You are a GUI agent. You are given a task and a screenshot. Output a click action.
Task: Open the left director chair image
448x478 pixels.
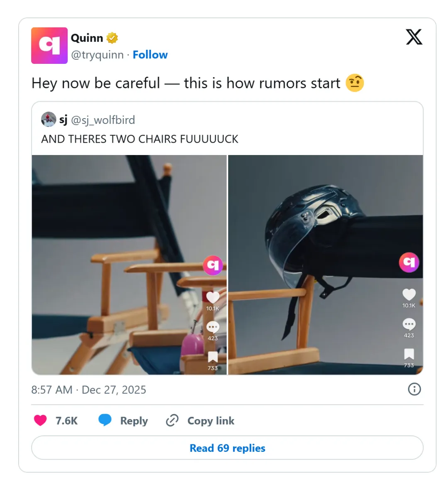[x=129, y=265]
